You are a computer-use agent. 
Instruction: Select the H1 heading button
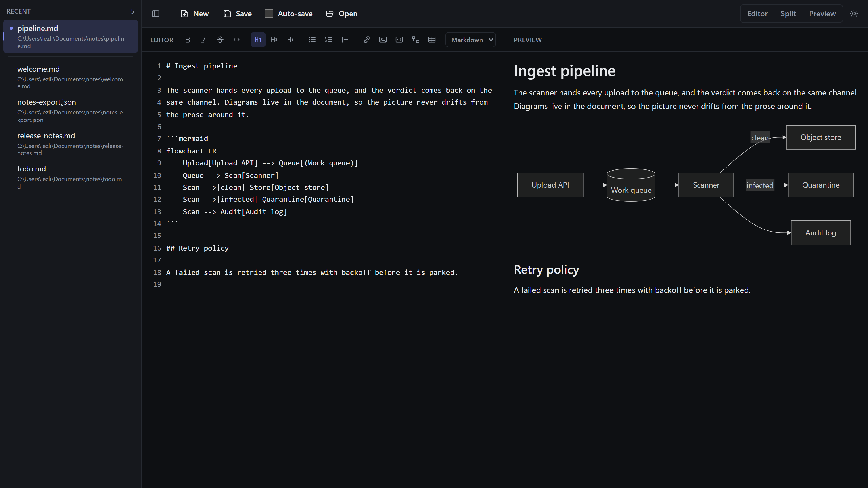(258, 40)
